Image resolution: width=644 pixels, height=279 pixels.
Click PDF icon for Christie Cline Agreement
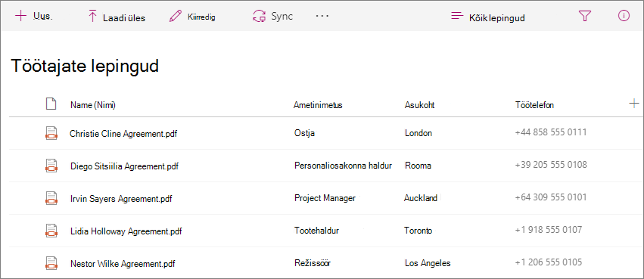(x=51, y=133)
